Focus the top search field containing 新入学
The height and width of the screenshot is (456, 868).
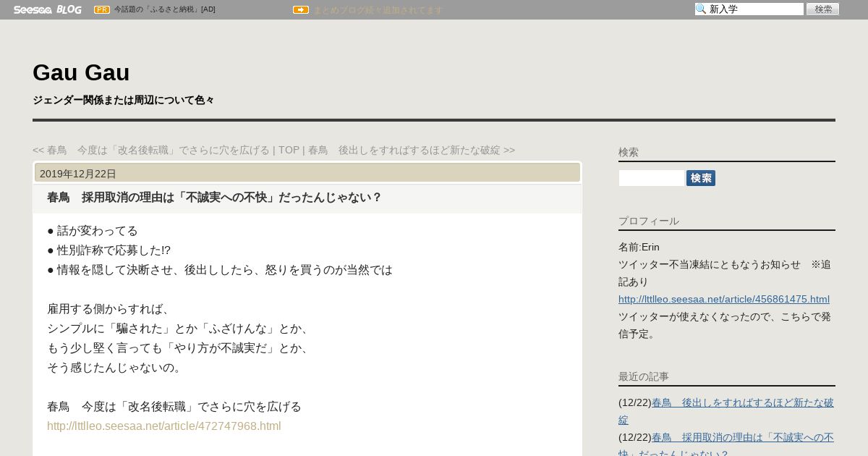(749, 9)
